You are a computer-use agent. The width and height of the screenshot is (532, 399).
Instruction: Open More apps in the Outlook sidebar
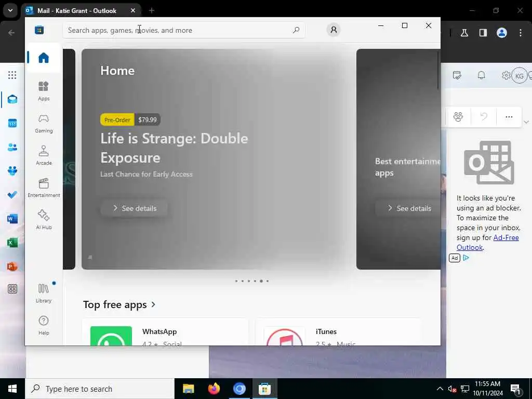[x=12, y=289]
